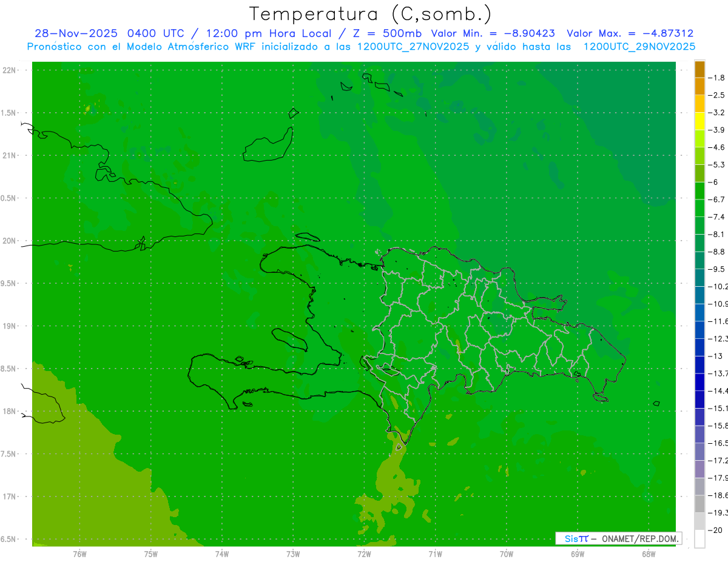728x562 pixels.
Task: Click the '68W' longitude label
Action: 649,554
